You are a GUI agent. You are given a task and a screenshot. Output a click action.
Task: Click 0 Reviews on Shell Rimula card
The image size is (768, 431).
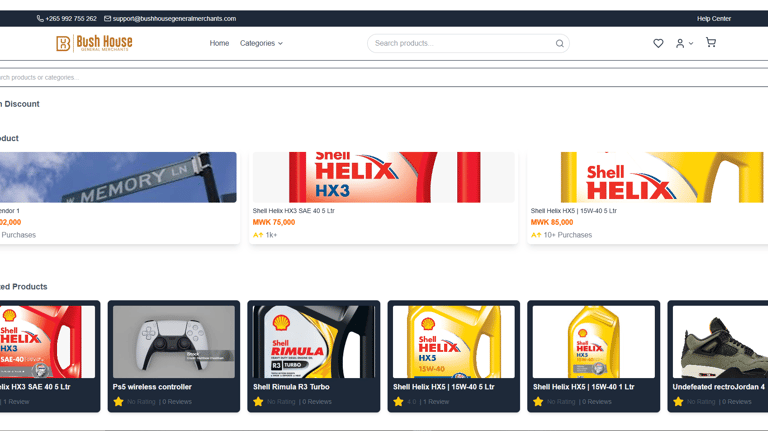click(x=317, y=402)
